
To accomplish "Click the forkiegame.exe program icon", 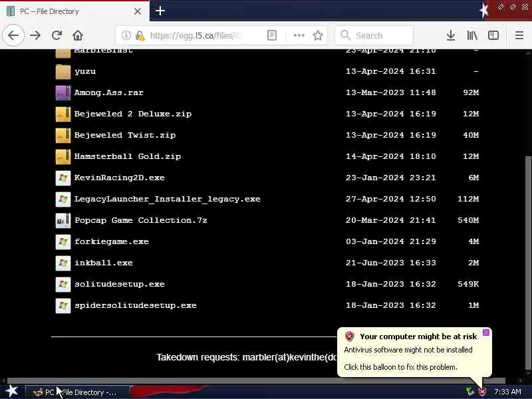I will [63, 241].
